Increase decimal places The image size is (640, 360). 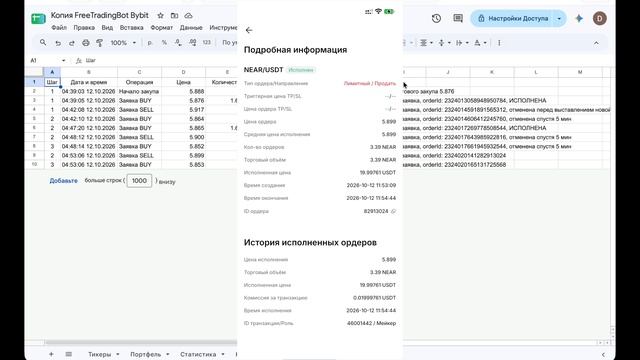click(x=192, y=42)
